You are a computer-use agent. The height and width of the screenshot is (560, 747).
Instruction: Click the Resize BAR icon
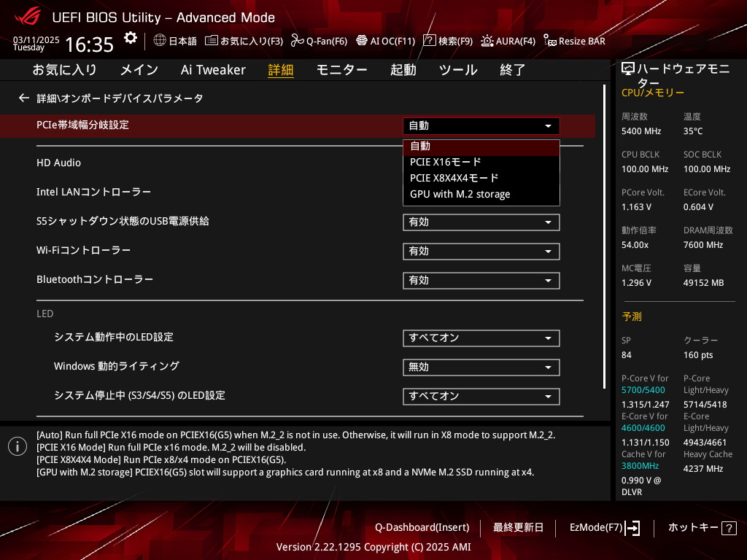(x=550, y=41)
